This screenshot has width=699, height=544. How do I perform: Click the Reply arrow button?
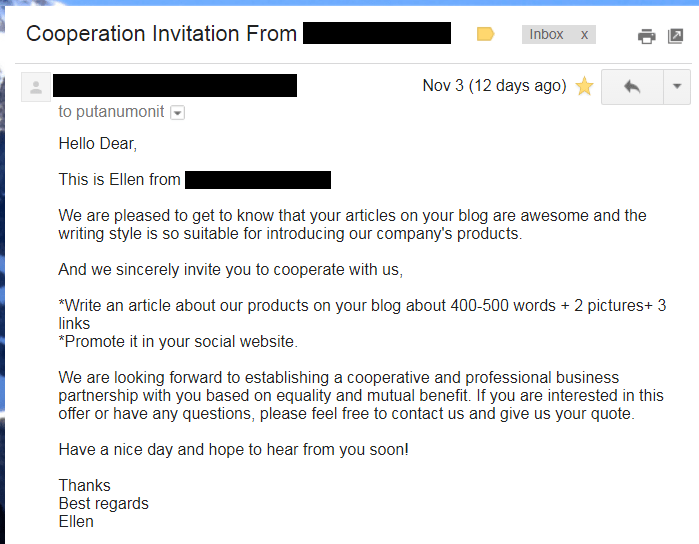pos(631,86)
